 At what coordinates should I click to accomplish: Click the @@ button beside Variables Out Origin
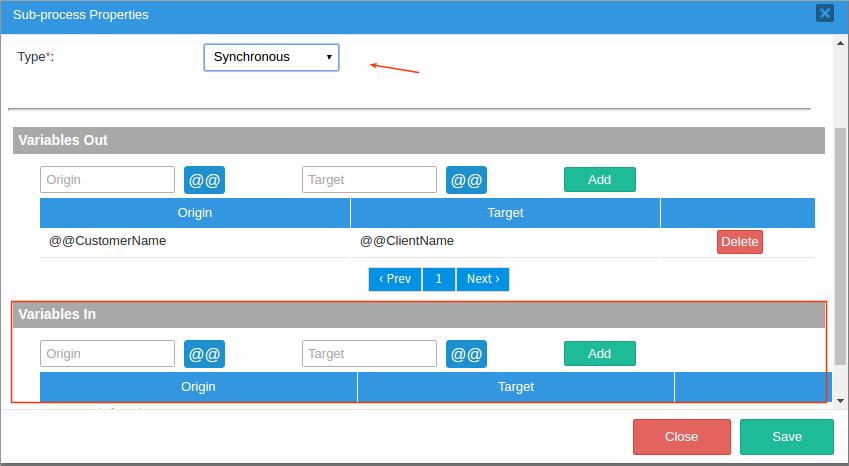pyautogui.click(x=204, y=180)
